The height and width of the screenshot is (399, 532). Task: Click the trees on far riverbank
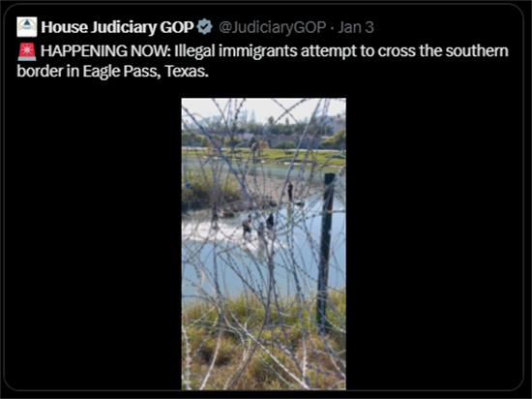coord(263,133)
